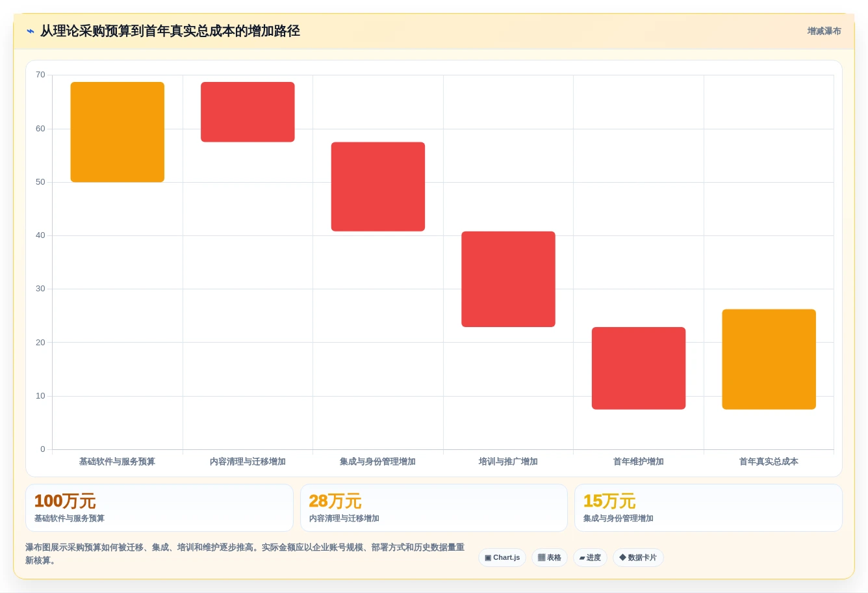Click the Chart.js tag chip
Viewport: 868px width, 593px height.
[x=502, y=558]
